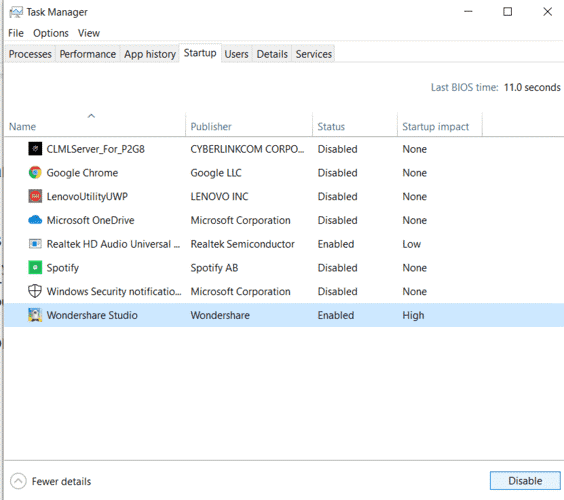This screenshot has height=500, width=564.
Task: Select the green Spotify icon
Action: pos(35,268)
